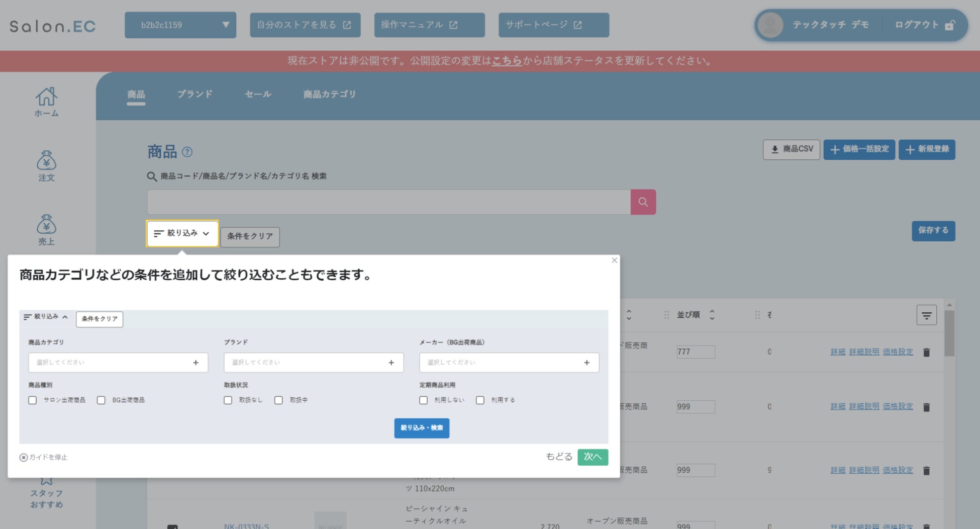
Task: Open 価格設定 for the 777 row
Action: (x=898, y=352)
